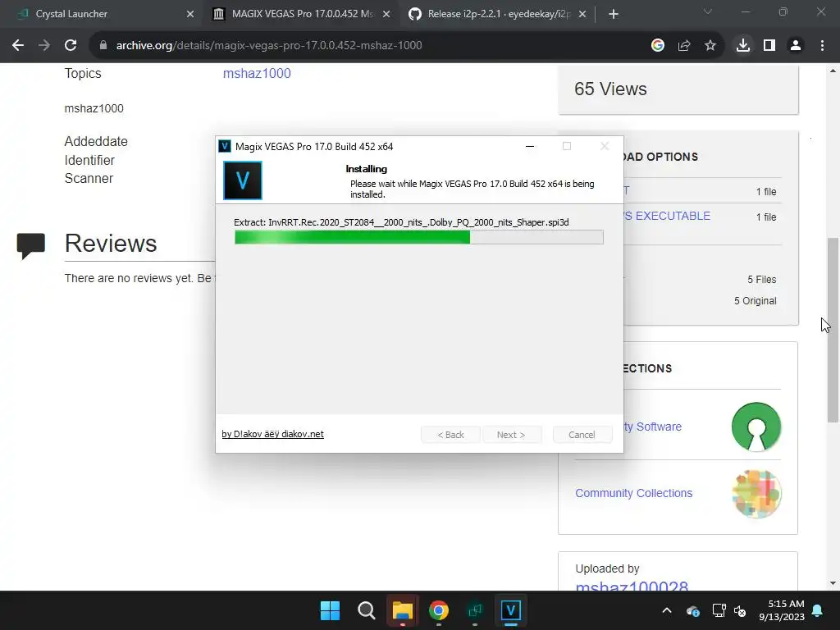The image size is (840, 630).
Task: Click tab search chevron in title bar
Action: pos(708,11)
